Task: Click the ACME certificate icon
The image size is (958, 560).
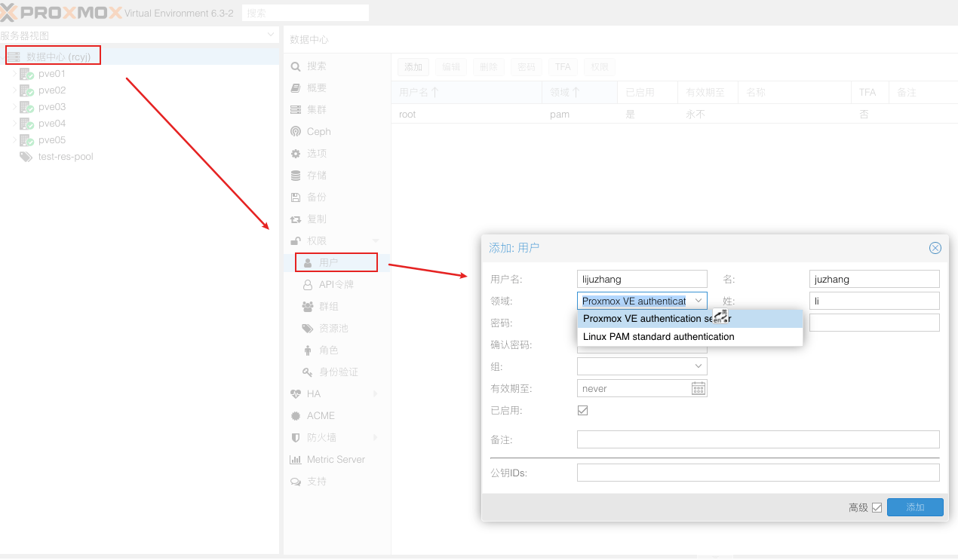Action: click(296, 416)
